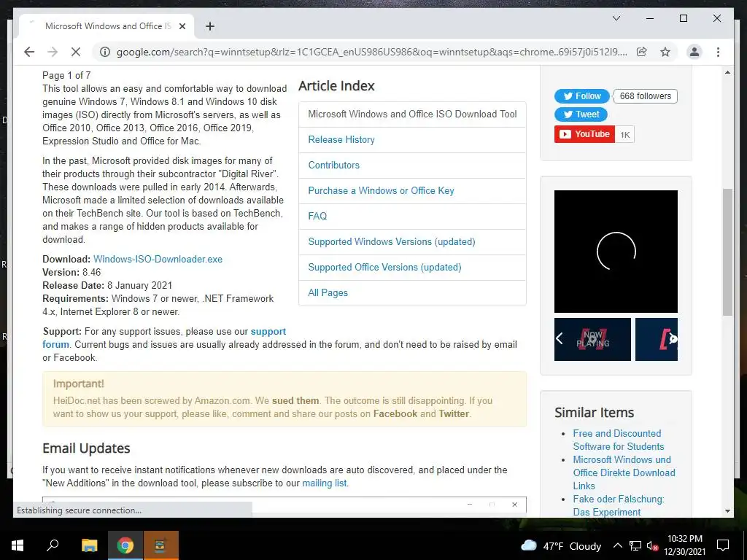Open a new tab with plus button
747x560 pixels.
[209, 26]
